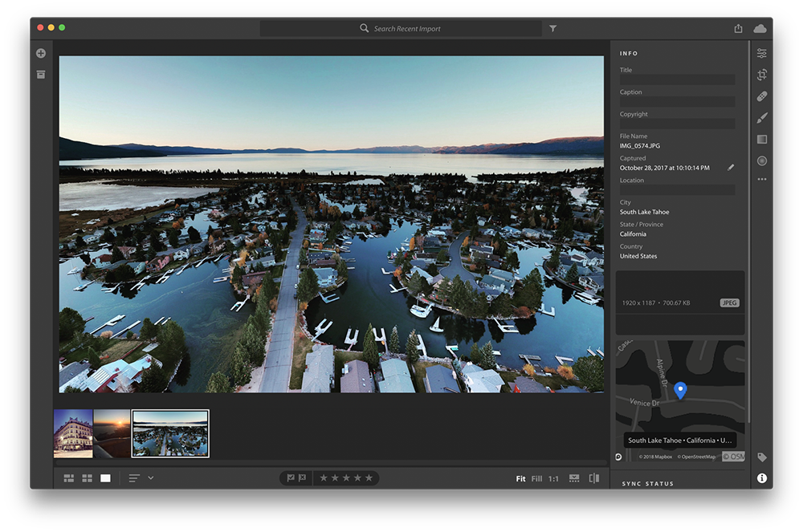Switch to Photo Grid view

click(68, 478)
